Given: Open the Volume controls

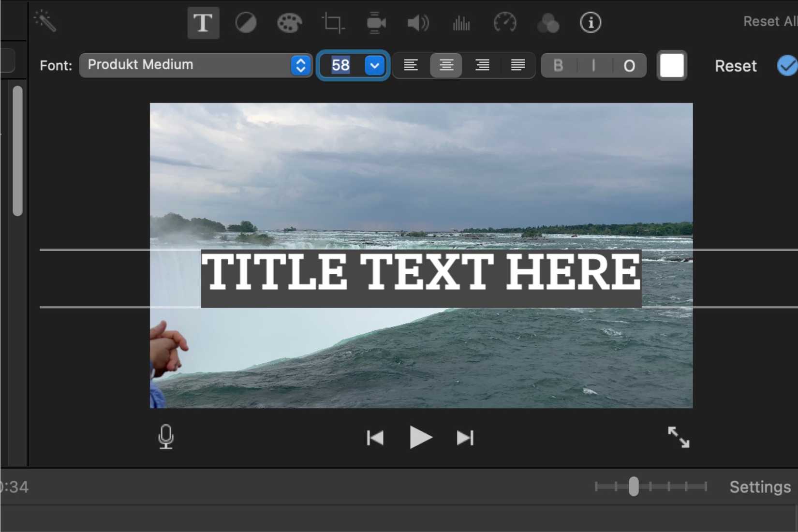Looking at the screenshot, I should (x=418, y=22).
